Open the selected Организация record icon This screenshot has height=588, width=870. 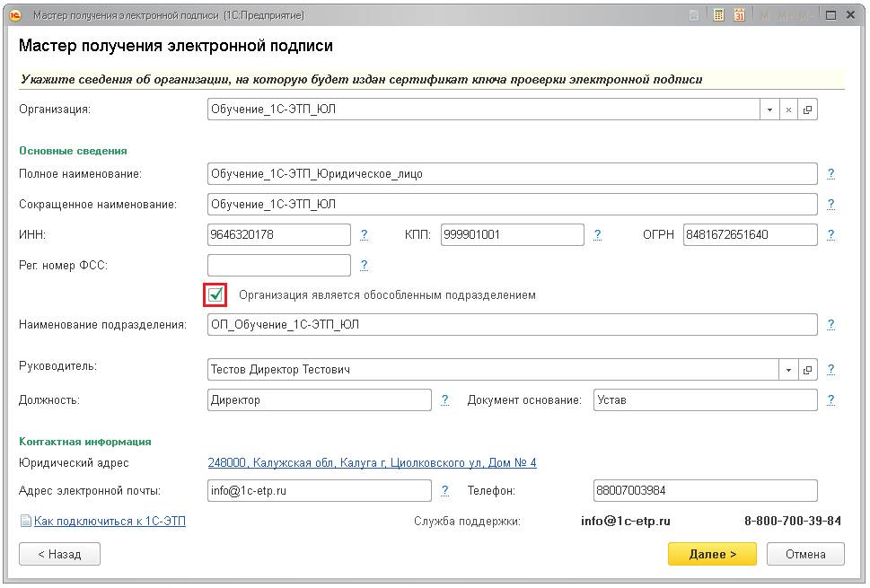(x=808, y=110)
